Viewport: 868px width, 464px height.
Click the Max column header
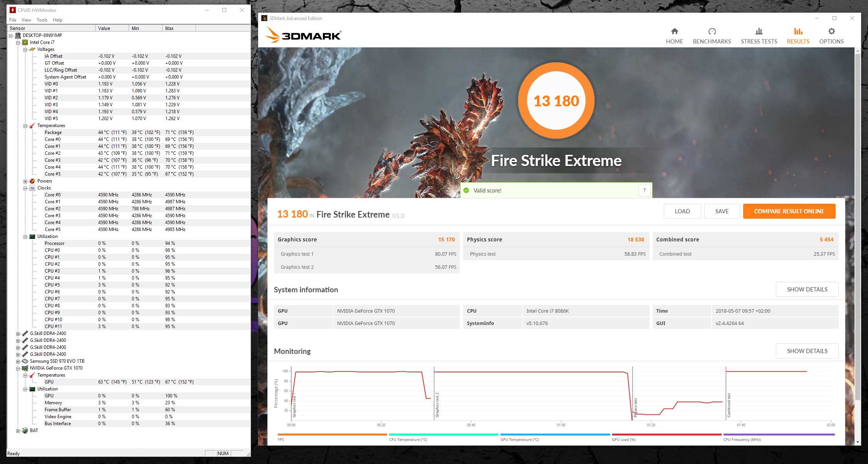(x=179, y=28)
